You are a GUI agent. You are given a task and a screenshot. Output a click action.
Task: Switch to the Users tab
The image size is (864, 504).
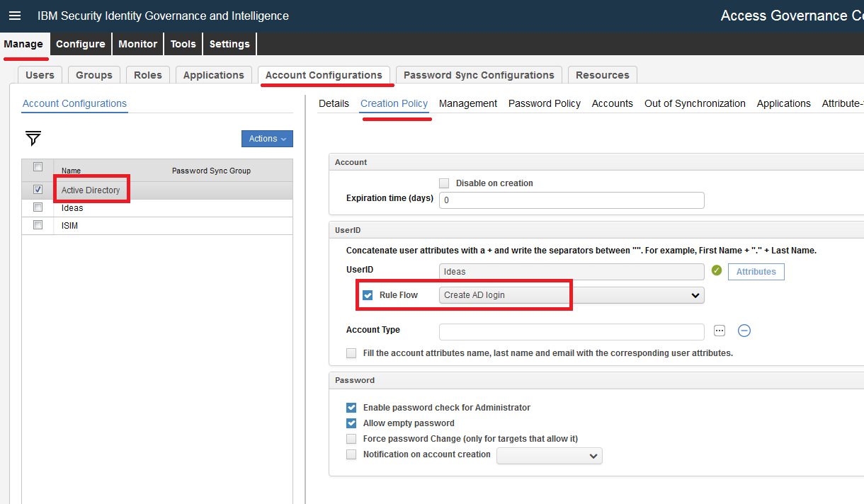point(40,75)
